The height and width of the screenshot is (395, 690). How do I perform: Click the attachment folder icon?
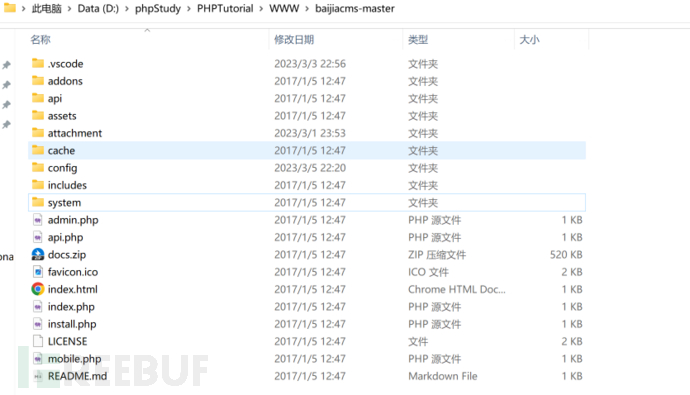pyautogui.click(x=38, y=133)
